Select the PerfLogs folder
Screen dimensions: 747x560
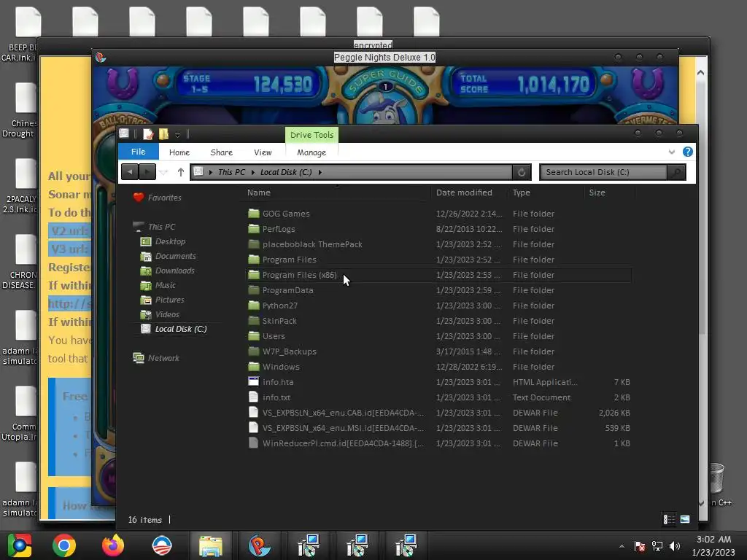[x=279, y=229]
